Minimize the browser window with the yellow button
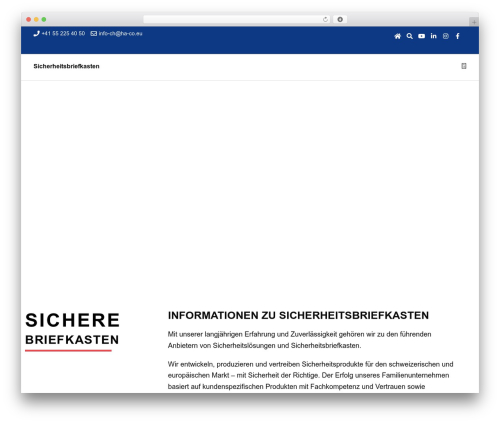Viewport: 500px width, 423px height. pos(36,19)
